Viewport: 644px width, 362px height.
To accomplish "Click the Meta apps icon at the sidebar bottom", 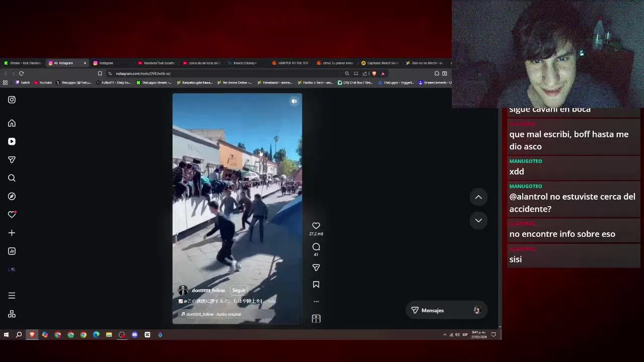I will tap(12, 314).
